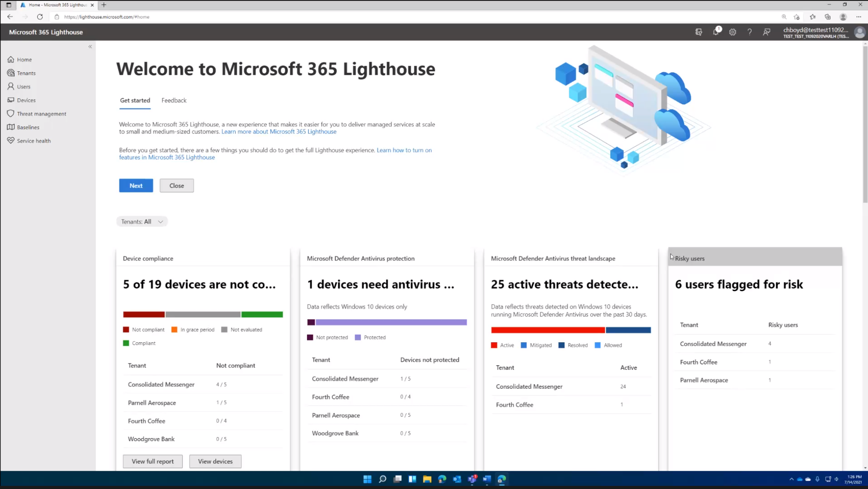
Task: Open Learn more about Microsoft 365 Lighthouse link
Action: [279, 132]
